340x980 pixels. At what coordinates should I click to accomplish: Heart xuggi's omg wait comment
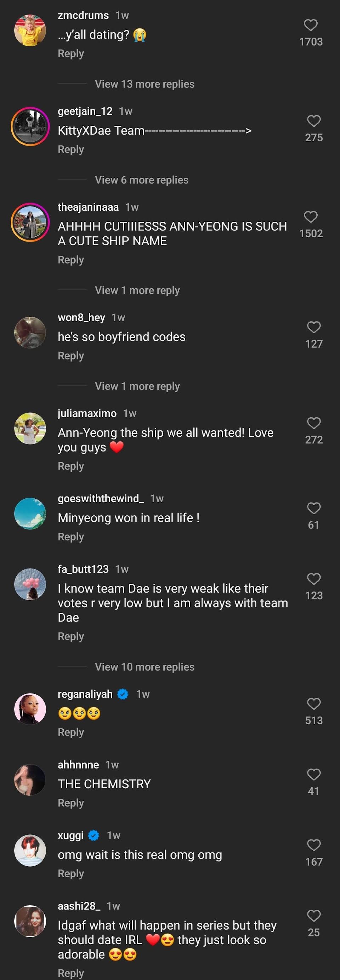tap(314, 845)
